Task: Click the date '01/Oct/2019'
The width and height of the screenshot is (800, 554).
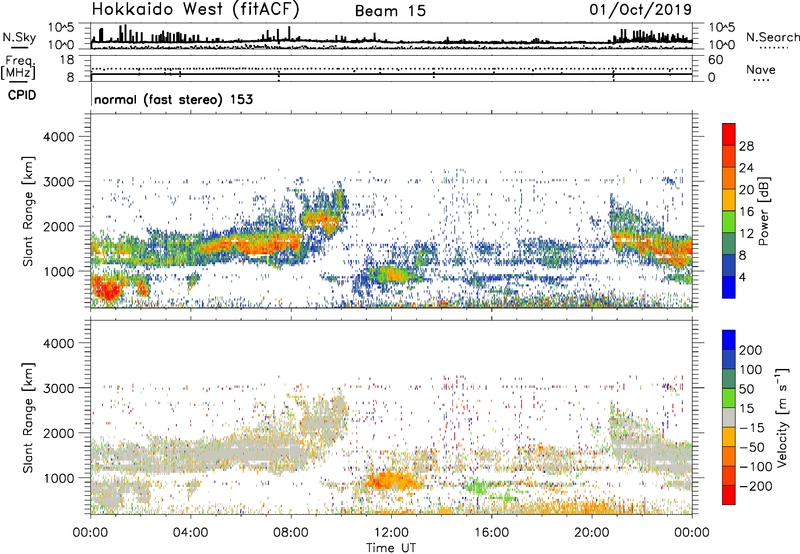Action: [x=640, y=10]
